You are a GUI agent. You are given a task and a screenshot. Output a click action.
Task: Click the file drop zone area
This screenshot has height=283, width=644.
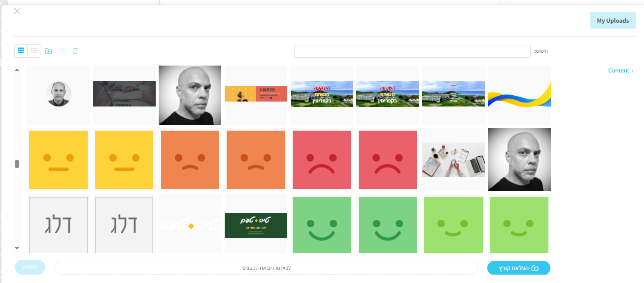(x=267, y=268)
